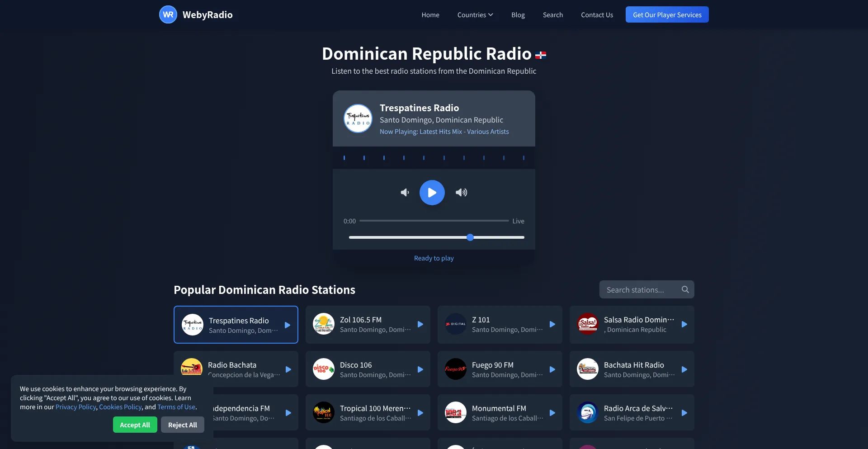Start playback with the large play button

(x=432, y=193)
